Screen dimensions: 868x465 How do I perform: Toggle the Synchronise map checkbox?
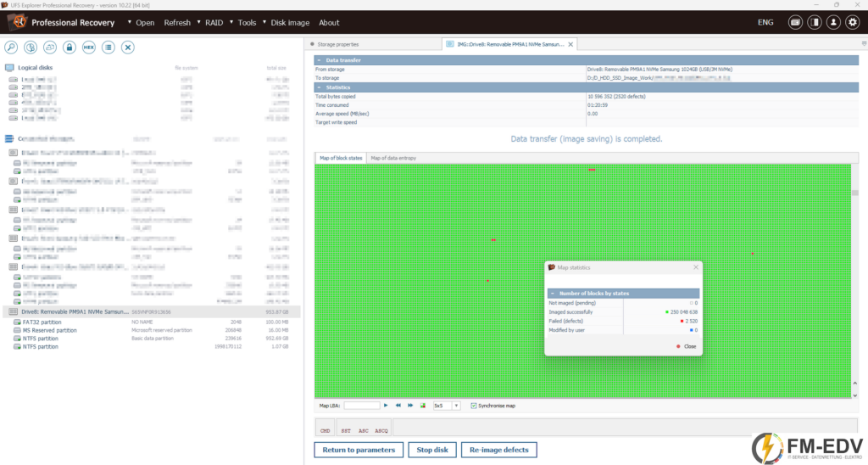pos(473,406)
